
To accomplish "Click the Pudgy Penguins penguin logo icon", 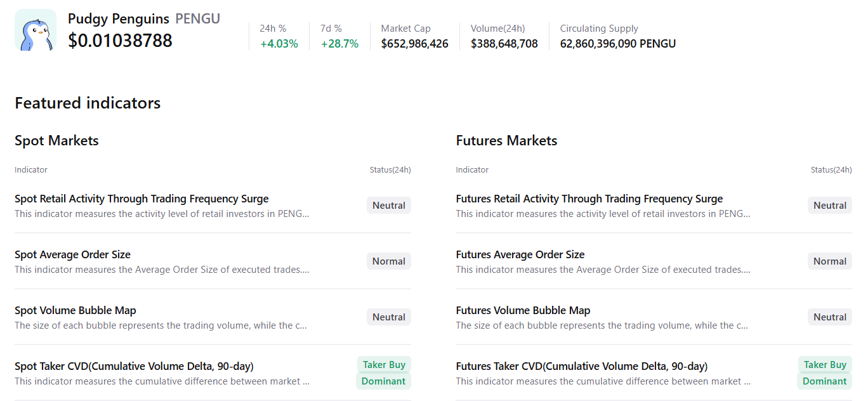I will [x=35, y=30].
